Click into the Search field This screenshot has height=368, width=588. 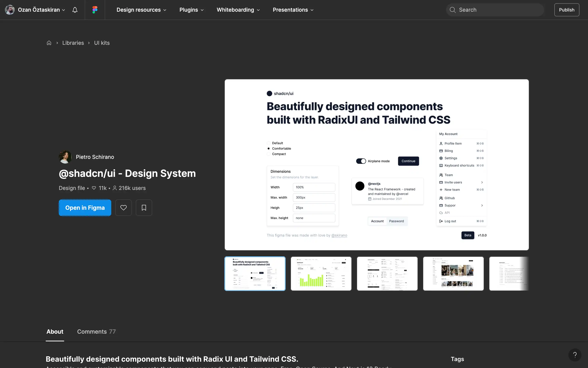coord(495,10)
